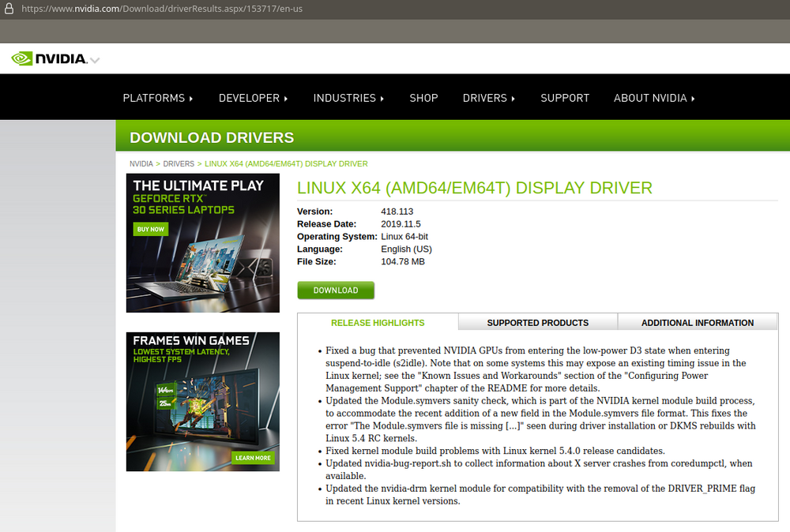The width and height of the screenshot is (790, 532).
Task: Open the INDUSTRIES menu
Action: click(x=348, y=98)
